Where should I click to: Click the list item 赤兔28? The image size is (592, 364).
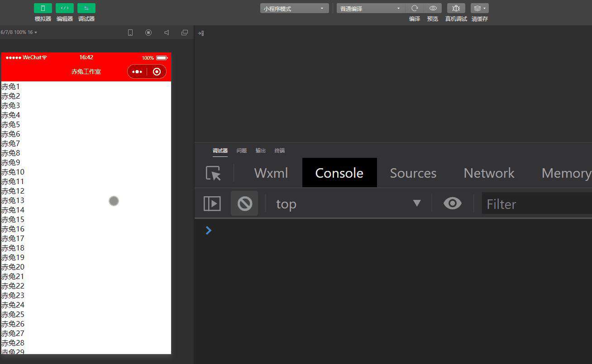(x=13, y=343)
